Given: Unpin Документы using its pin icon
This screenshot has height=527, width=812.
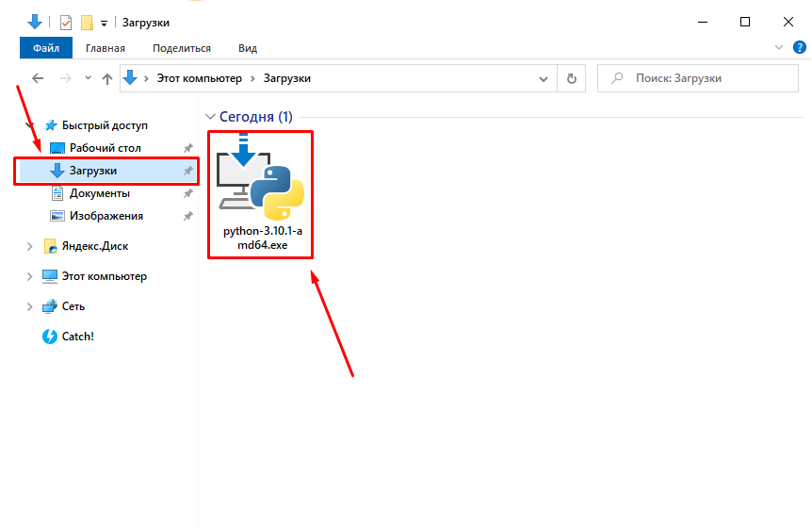Looking at the screenshot, I should point(188,193).
